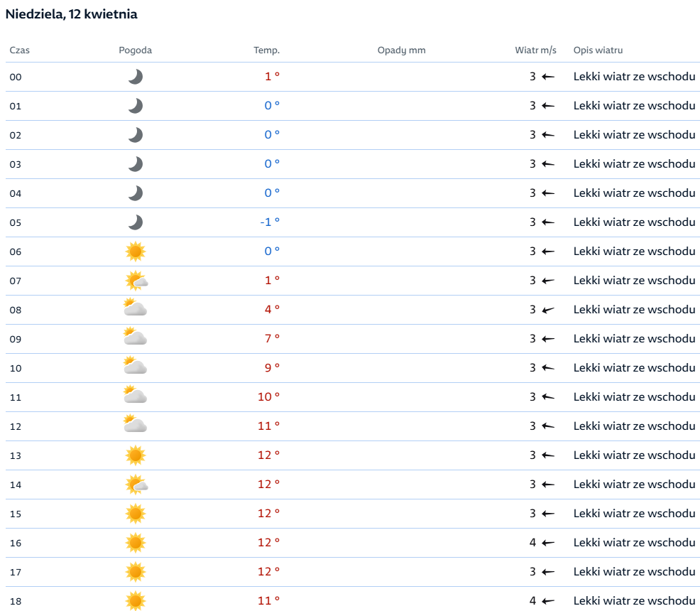The width and height of the screenshot is (700, 611).
Task: Click the sun-with-cloud icon at hour 14
Action: (136, 485)
